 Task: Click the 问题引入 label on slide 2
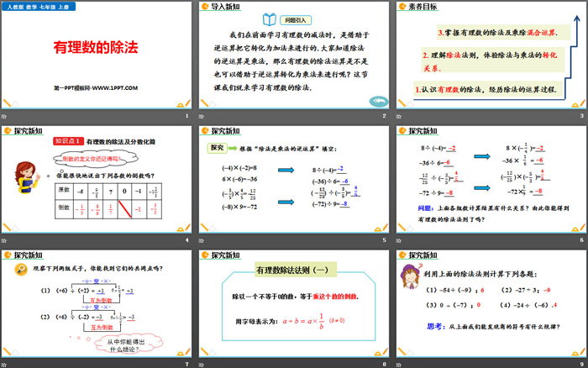point(296,20)
